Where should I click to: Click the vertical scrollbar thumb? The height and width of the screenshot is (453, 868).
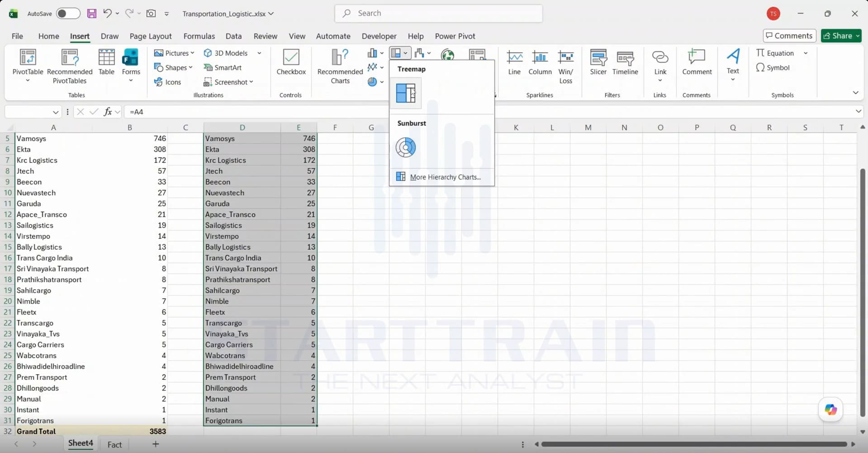coord(863,293)
